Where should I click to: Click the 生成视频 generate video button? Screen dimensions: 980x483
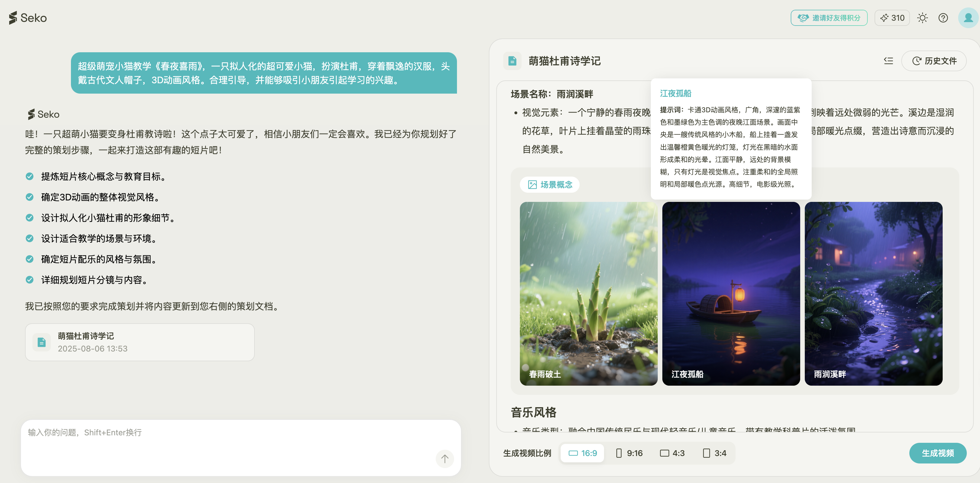(938, 453)
